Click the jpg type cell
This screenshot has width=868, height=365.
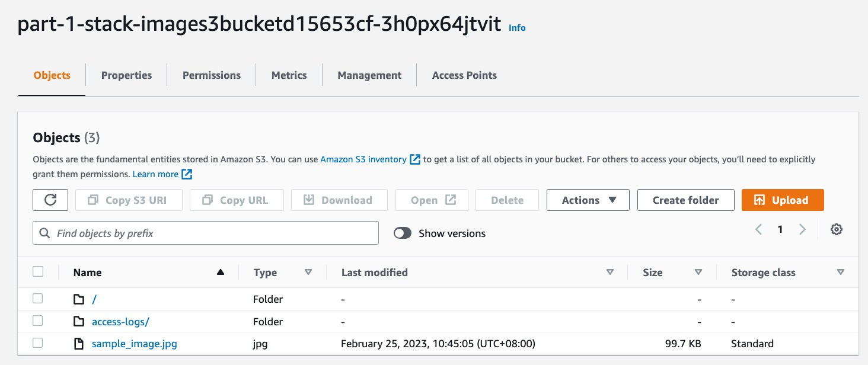pyautogui.click(x=260, y=344)
